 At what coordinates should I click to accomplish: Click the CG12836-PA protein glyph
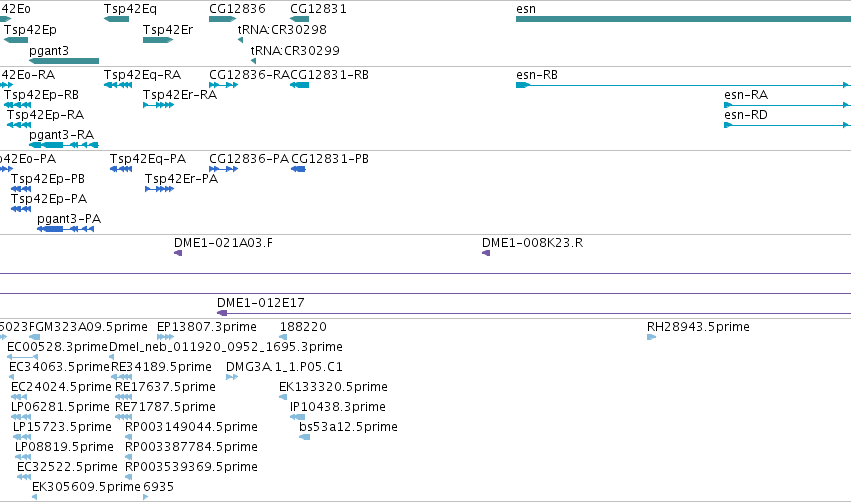[224, 169]
